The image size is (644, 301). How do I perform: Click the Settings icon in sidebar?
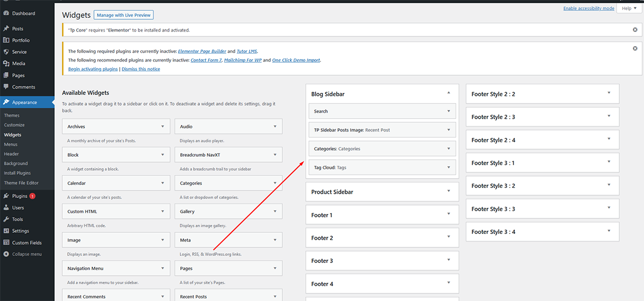click(6, 231)
